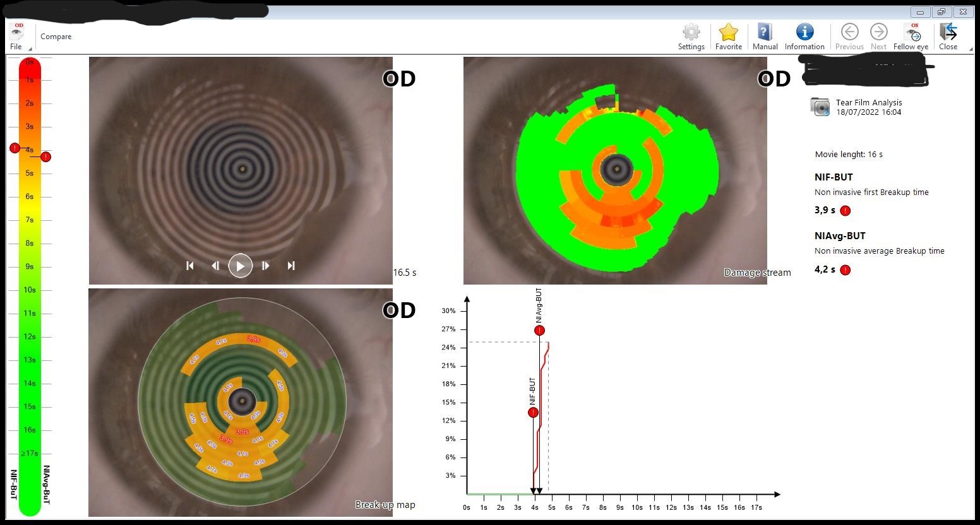Open the Settings gear icon
This screenshot has height=525, width=980.
691,33
